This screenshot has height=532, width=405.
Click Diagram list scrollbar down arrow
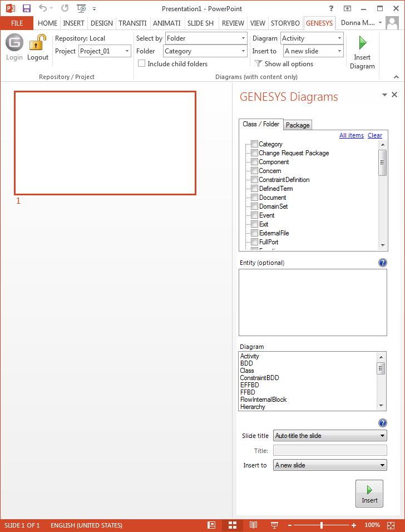point(381,406)
